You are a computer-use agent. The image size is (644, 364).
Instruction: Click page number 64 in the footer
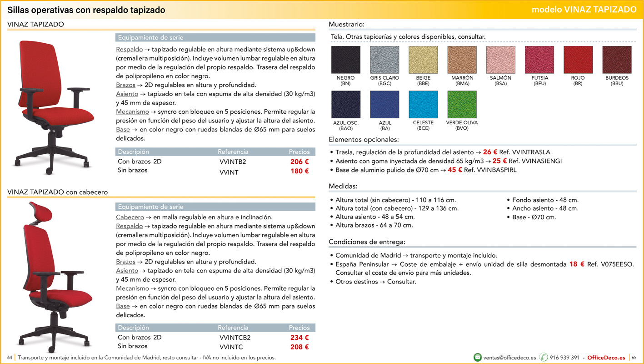(10, 358)
